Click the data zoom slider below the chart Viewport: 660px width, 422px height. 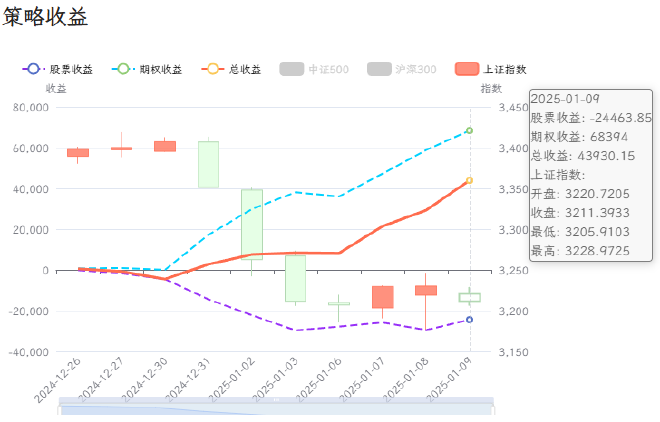tap(276, 406)
